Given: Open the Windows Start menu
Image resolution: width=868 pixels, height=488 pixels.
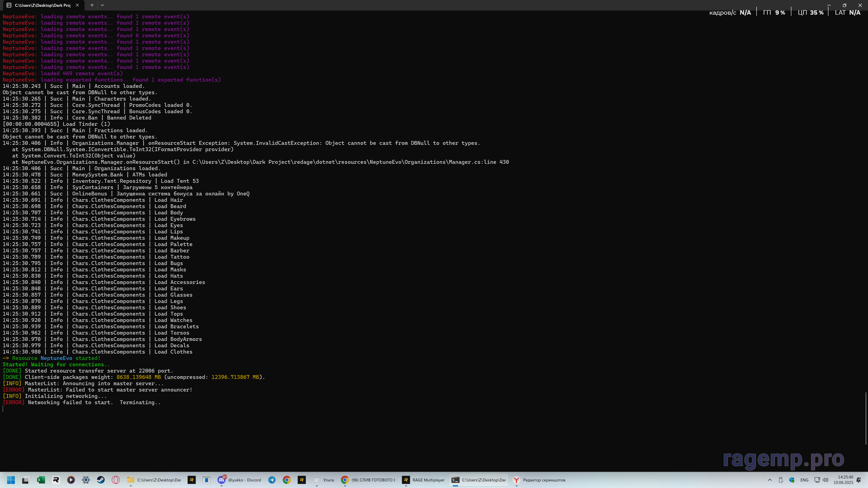Looking at the screenshot, I should coord(11,480).
